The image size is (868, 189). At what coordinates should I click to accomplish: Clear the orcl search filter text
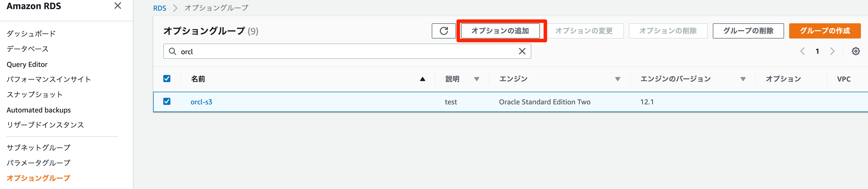point(522,51)
